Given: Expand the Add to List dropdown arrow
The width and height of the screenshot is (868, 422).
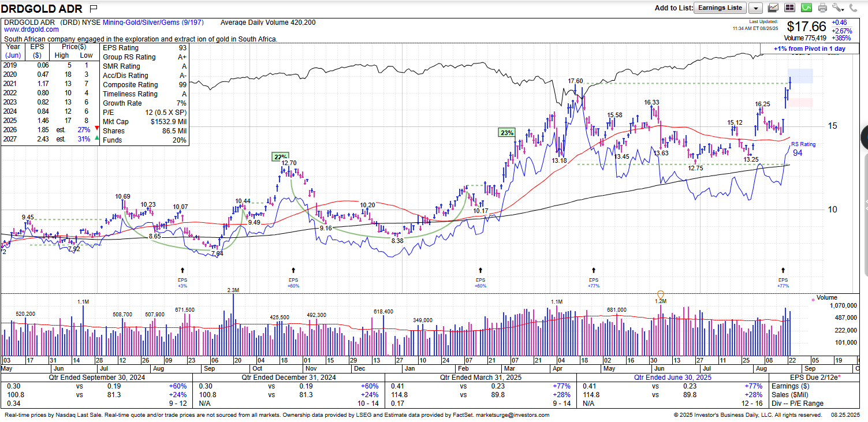Looking at the screenshot, I should click(x=757, y=8).
